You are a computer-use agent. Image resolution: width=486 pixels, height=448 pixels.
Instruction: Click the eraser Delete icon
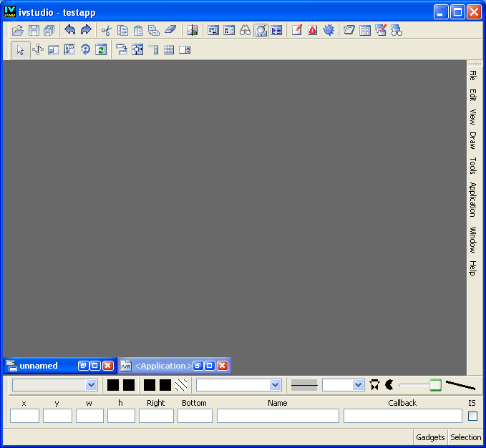click(x=170, y=30)
